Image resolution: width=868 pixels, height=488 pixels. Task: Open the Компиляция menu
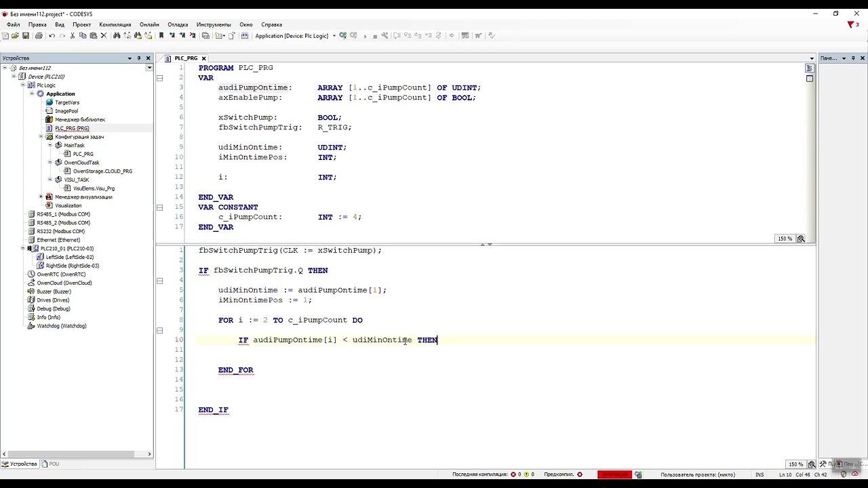[115, 24]
